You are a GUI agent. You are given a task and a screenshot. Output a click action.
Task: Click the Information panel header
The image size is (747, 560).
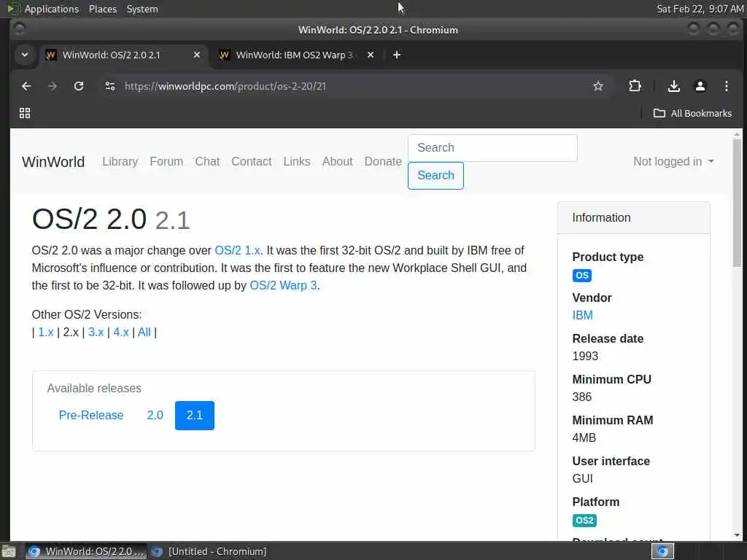pos(634,217)
